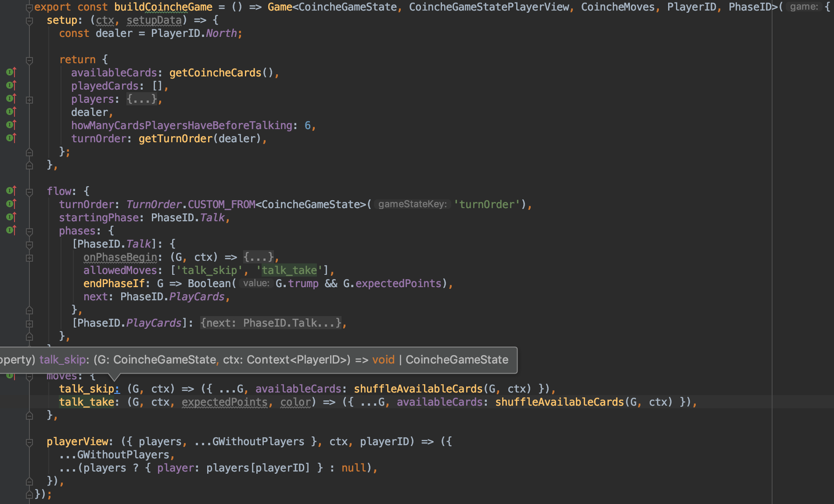Click the fold-end marker after return block
This screenshot has width=834, height=504.
click(x=29, y=152)
